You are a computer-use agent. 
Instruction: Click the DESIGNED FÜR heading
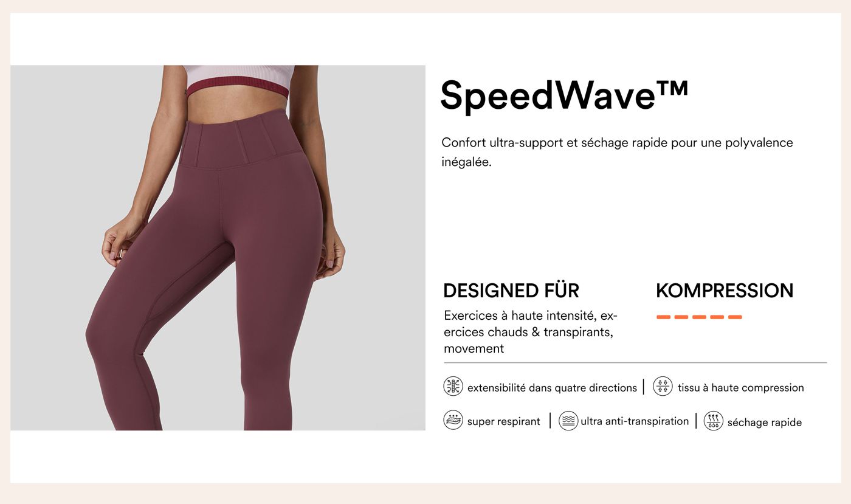click(511, 291)
